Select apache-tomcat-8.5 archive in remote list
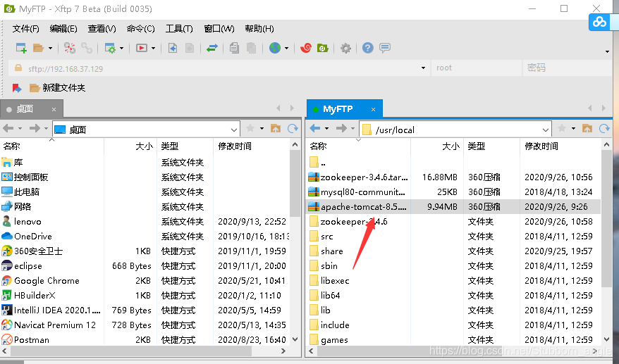This screenshot has width=619, height=364. [453, 207]
